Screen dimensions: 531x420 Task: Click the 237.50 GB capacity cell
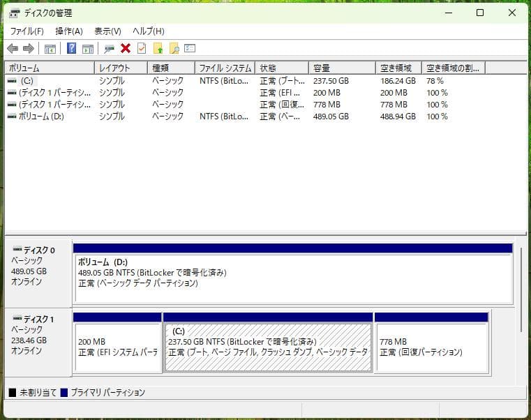[331, 81]
